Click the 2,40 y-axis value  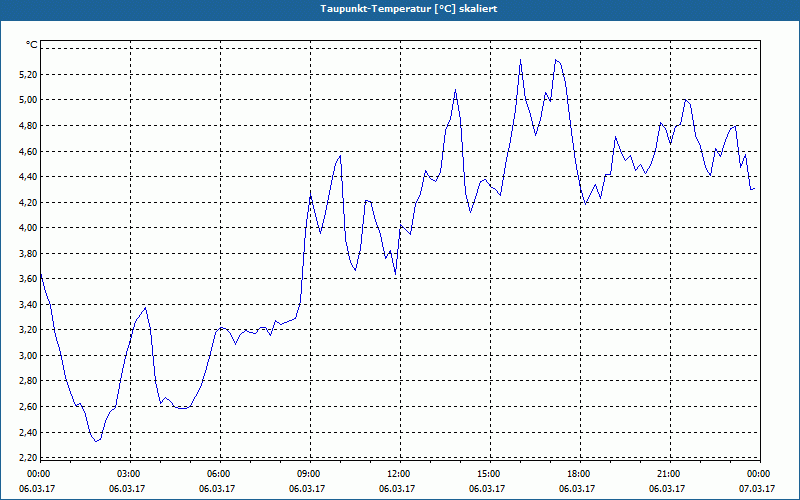coord(29,433)
